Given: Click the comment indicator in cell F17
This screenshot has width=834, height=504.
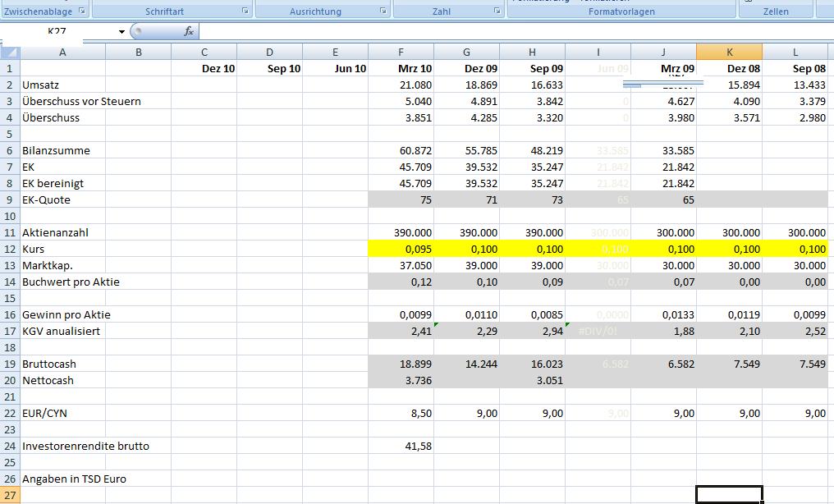Looking at the screenshot, I should coord(436,325).
